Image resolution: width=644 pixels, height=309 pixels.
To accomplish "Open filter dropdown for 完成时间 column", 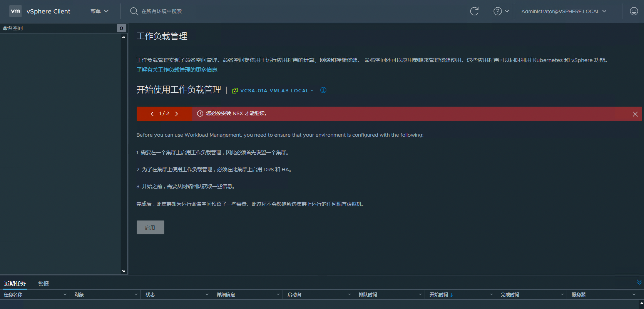I will click(x=562, y=295).
